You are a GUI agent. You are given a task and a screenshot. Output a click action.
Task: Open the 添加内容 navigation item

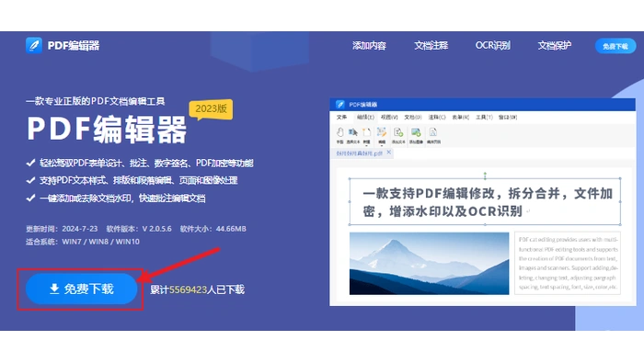click(369, 46)
